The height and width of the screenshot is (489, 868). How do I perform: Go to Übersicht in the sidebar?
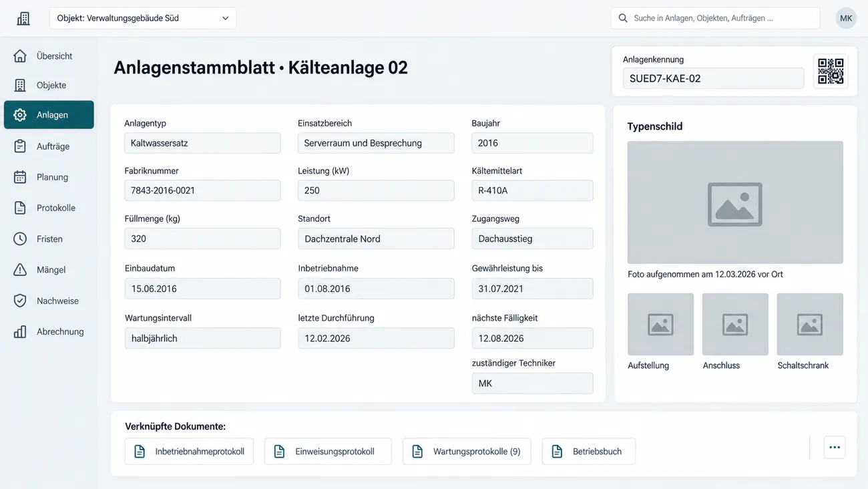(49, 56)
